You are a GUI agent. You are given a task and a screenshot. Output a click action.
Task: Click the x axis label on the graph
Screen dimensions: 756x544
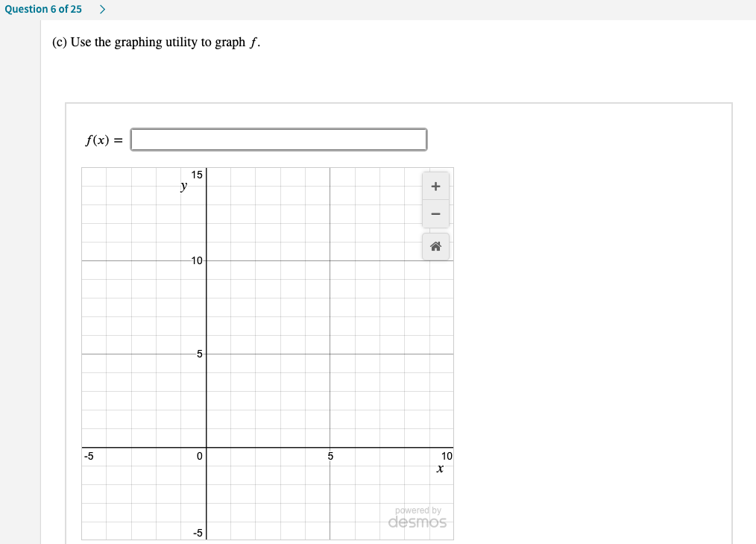441,468
